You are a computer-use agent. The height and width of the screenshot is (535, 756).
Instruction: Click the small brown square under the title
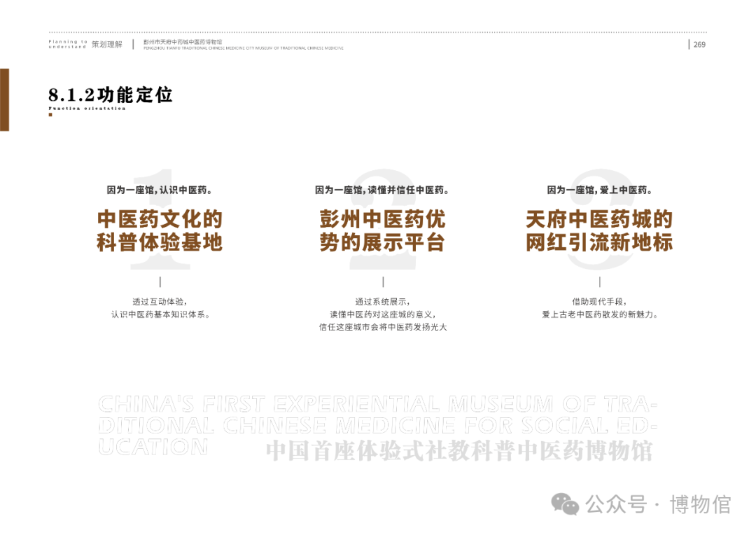tap(50, 115)
